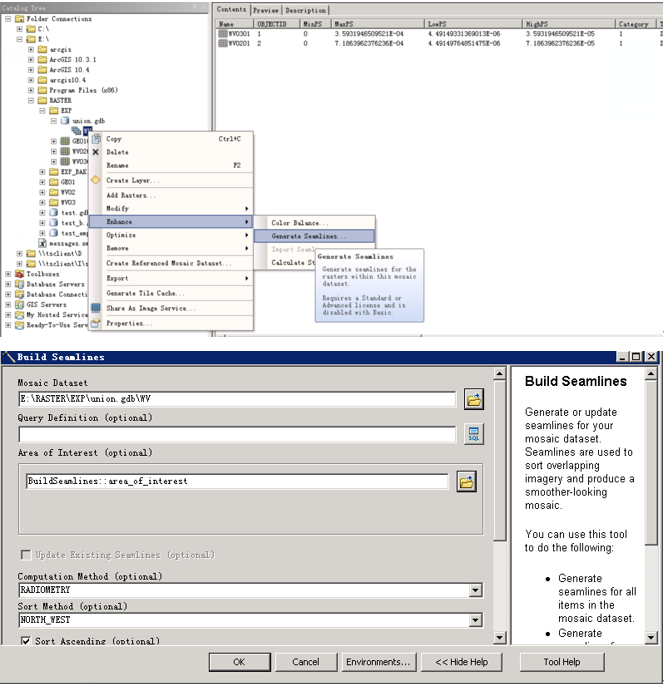Choose Generate Seamlines menu item
The height and width of the screenshot is (684, 664).
click(314, 236)
